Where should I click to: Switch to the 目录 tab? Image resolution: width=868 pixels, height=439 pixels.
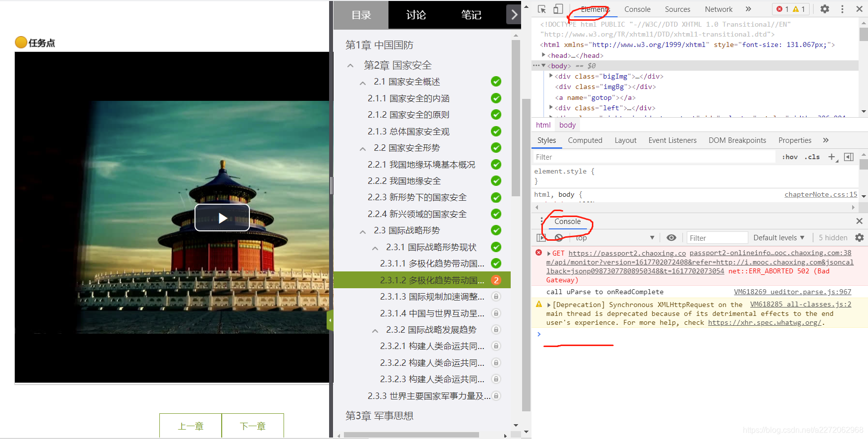pyautogui.click(x=361, y=15)
